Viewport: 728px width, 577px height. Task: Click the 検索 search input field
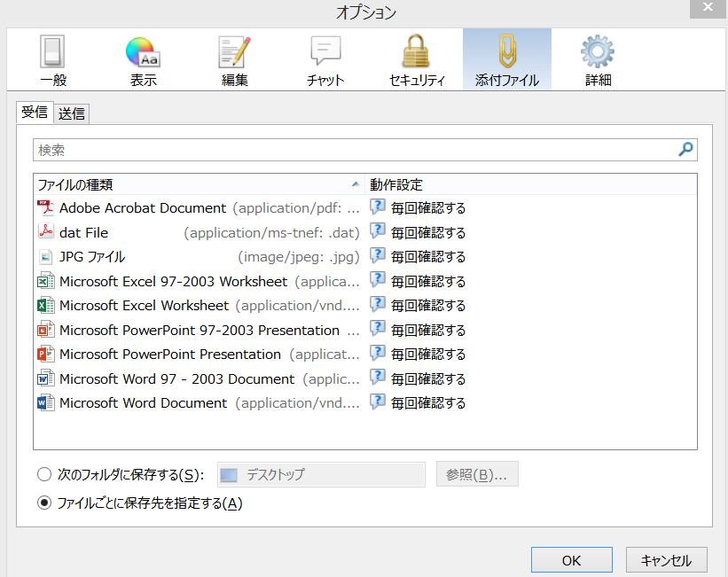(355, 150)
